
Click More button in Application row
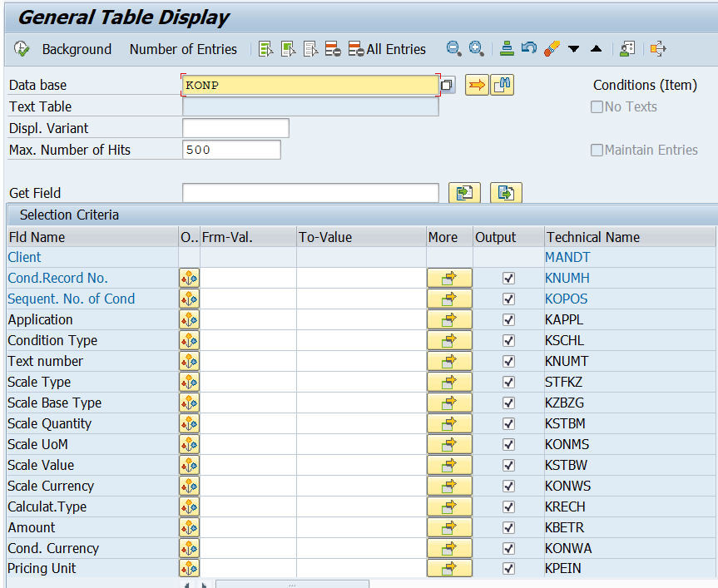449,320
